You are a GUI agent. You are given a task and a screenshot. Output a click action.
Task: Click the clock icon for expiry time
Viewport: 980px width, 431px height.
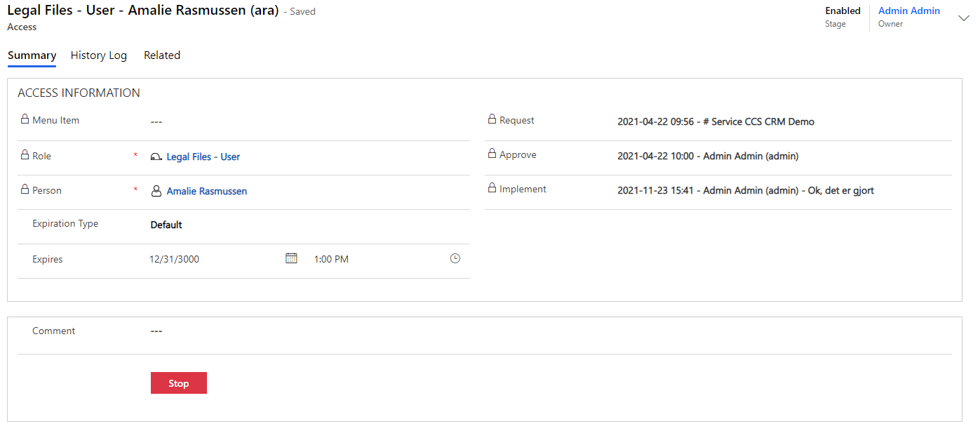point(455,258)
